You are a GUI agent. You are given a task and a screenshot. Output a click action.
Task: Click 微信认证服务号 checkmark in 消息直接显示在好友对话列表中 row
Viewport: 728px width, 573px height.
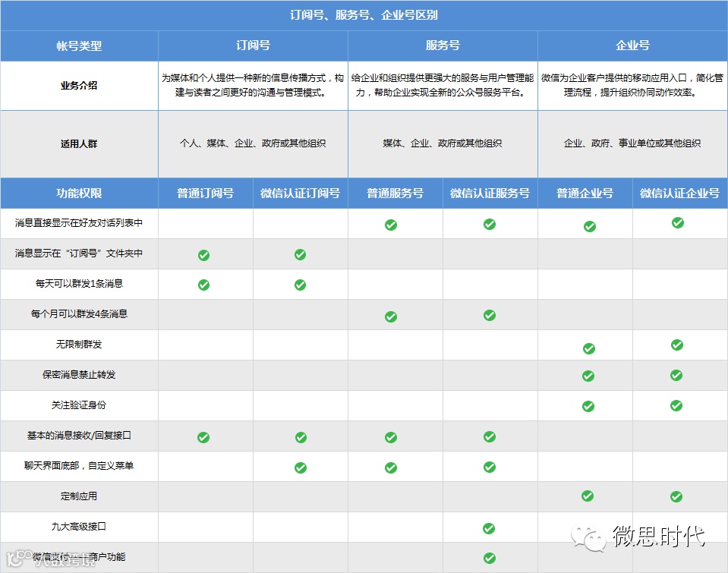point(490,225)
